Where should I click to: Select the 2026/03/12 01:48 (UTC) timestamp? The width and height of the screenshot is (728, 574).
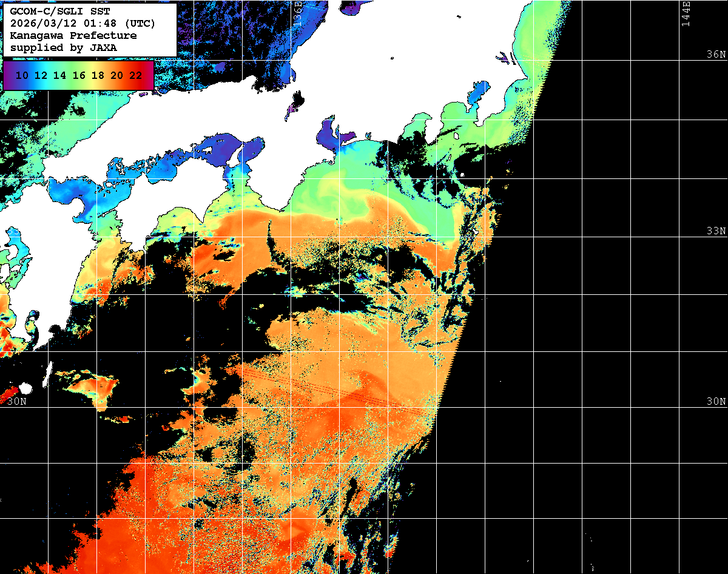(x=83, y=24)
